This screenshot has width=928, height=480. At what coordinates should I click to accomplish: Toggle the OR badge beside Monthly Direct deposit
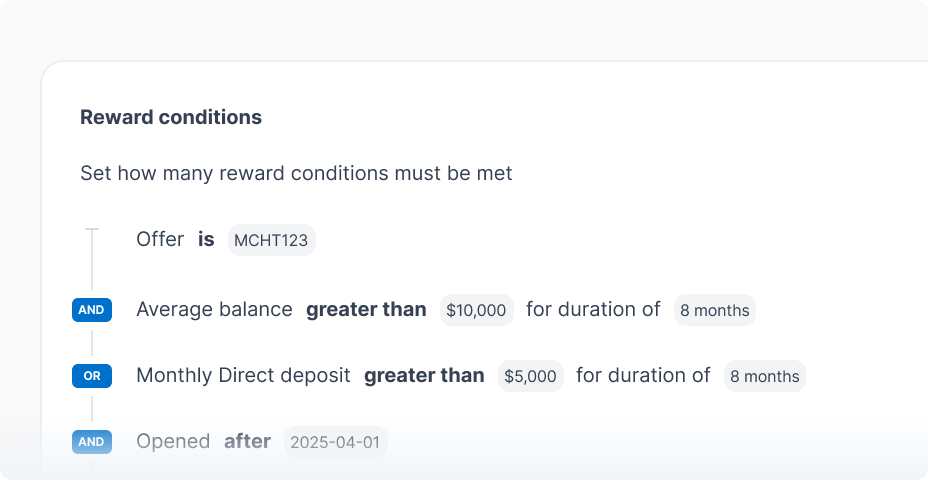click(x=91, y=376)
